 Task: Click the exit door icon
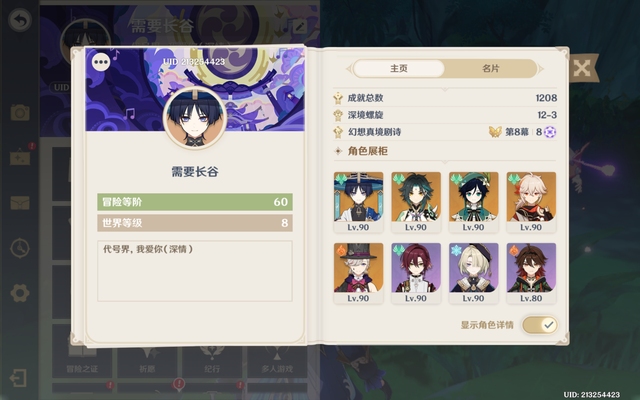[x=18, y=378]
